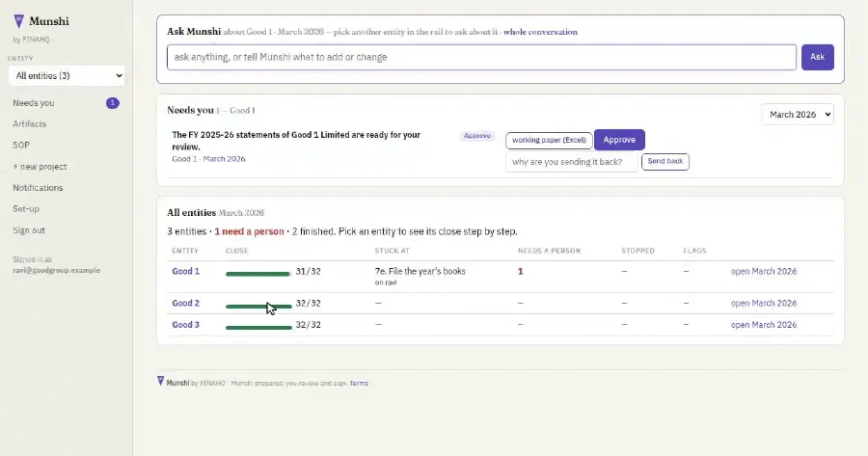Image resolution: width=868 pixels, height=456 pixels.
Task: Open Needs you in sidebar
Action: 33,103
